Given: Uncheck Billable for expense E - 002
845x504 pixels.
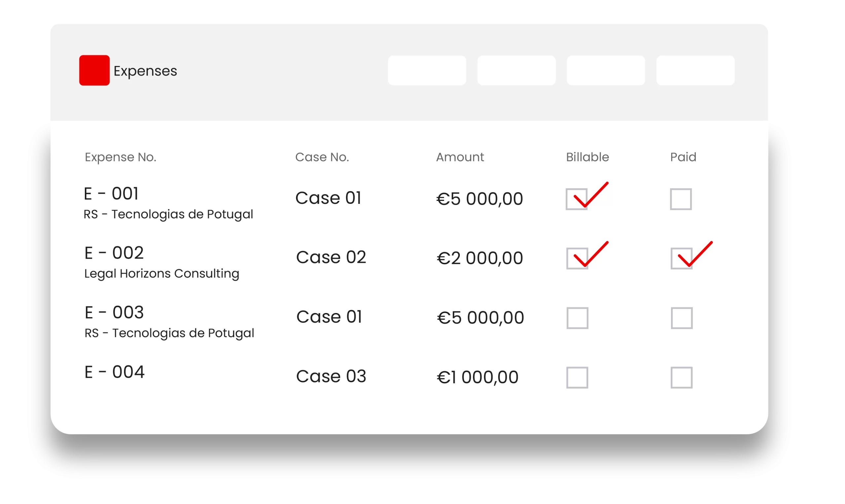Looking at the screenshot, I should point(577,259).
